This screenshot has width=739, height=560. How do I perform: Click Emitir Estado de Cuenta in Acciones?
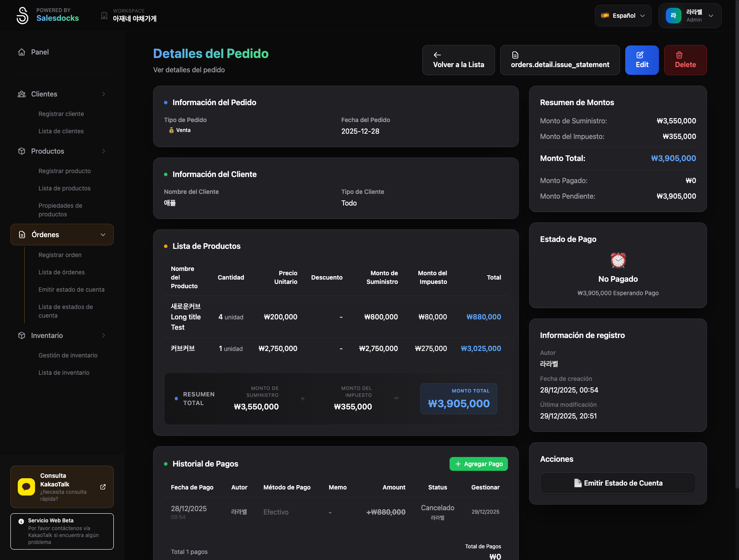[618, 483]
